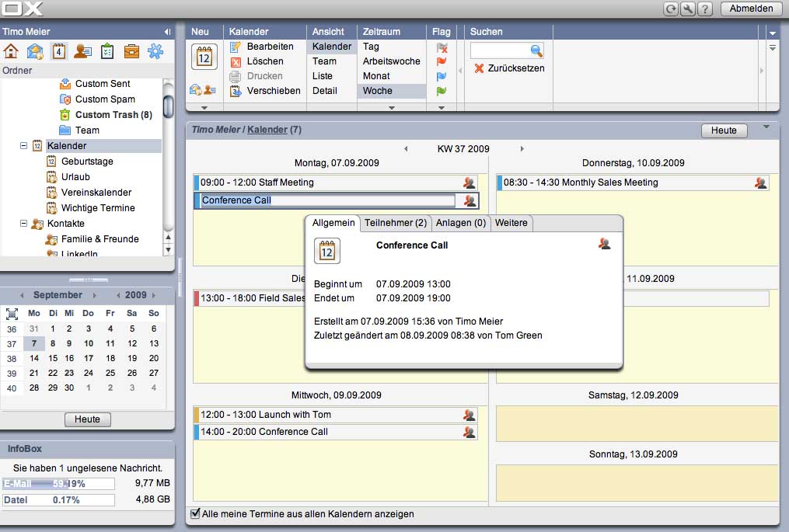The image size is (789, 532).
Task: Set the red flag on the appointment
Action: 441,61
